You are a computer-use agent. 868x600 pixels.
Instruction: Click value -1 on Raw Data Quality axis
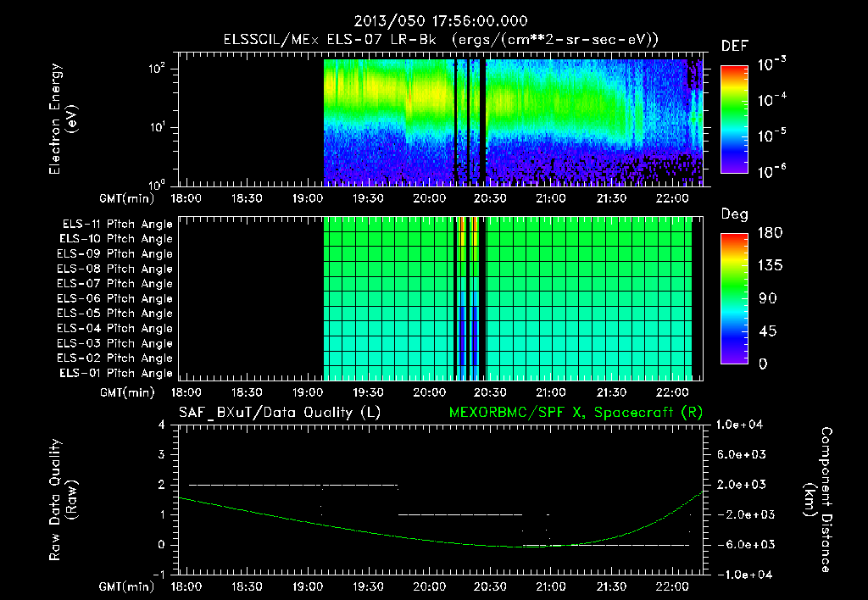tap(159, 575)
